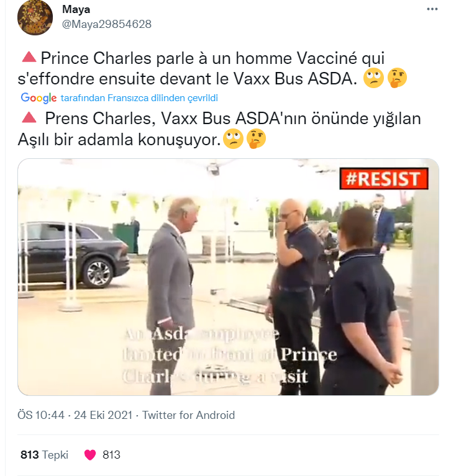Viewport: 451px width, 476px height.
Task: Click the Asda employee fainted video caption
Action: (x=230, y=355)
